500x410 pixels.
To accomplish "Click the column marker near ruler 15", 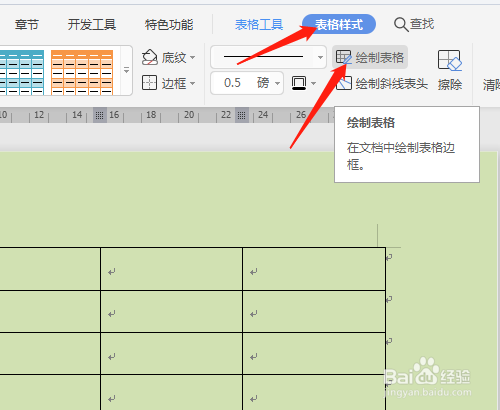I will click(100, 115).
